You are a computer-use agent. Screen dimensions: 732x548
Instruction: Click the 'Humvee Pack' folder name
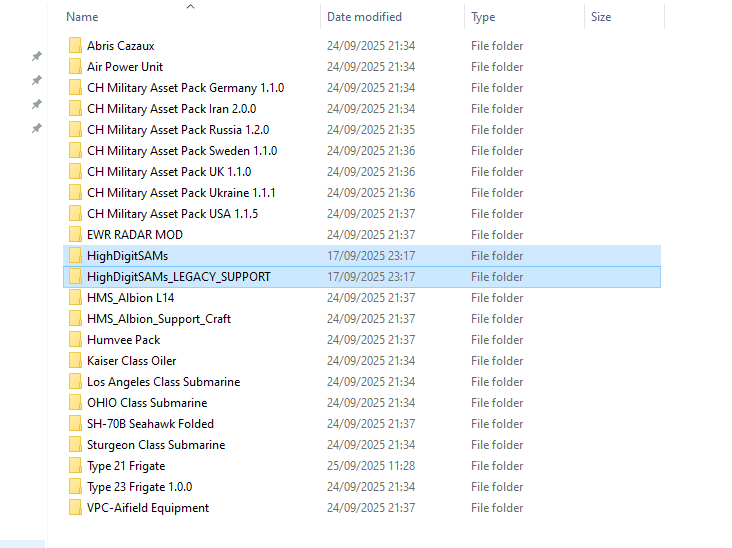(x=124, y=340)
